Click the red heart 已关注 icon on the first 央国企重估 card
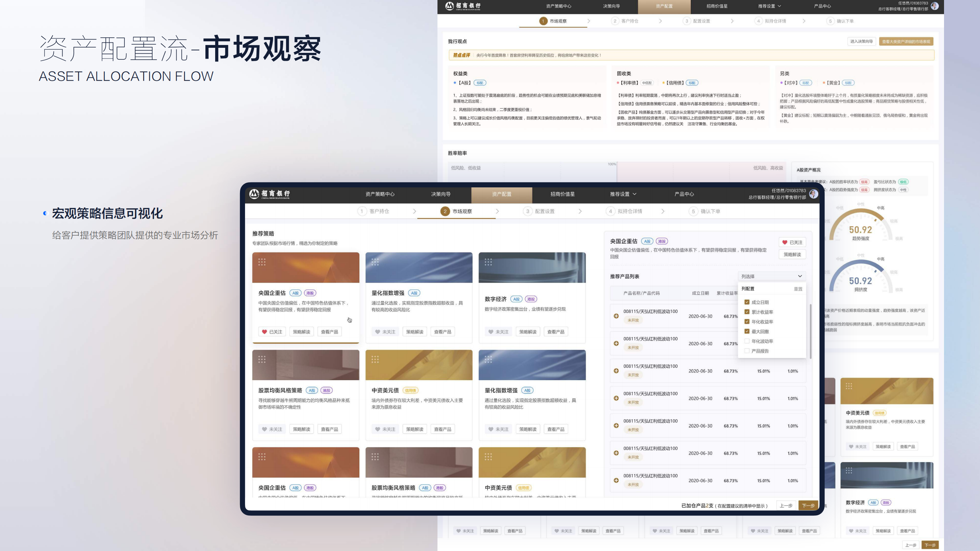Screen dimensions: 980x551 [264, 332]
